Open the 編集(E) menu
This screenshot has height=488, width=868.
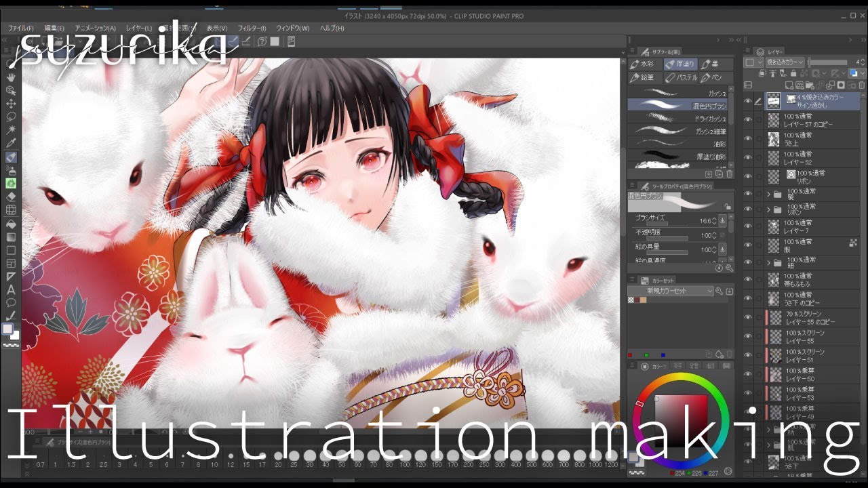54,28
